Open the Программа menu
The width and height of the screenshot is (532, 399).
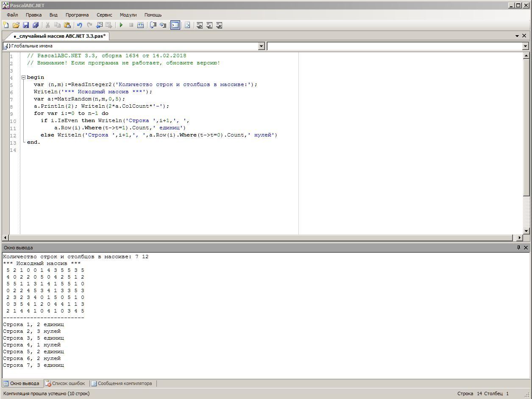click(77, 15)
